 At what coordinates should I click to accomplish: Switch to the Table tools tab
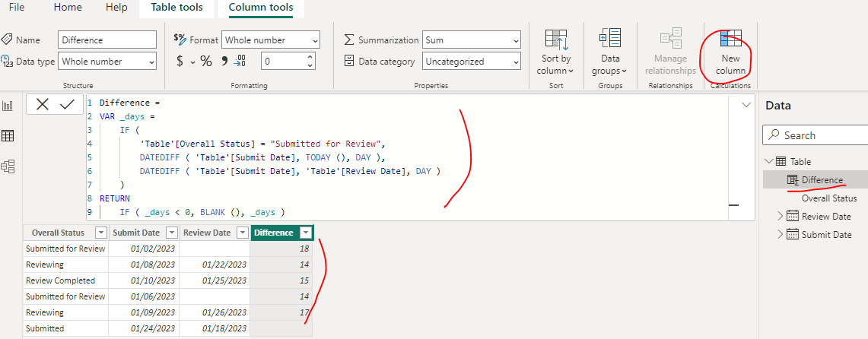coord(176,8)
